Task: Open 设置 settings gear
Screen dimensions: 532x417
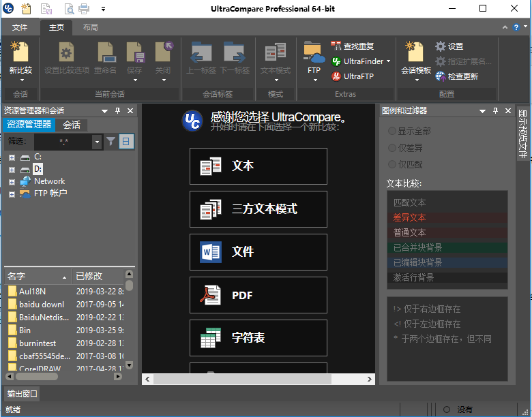Action: [x=449, y=46]
